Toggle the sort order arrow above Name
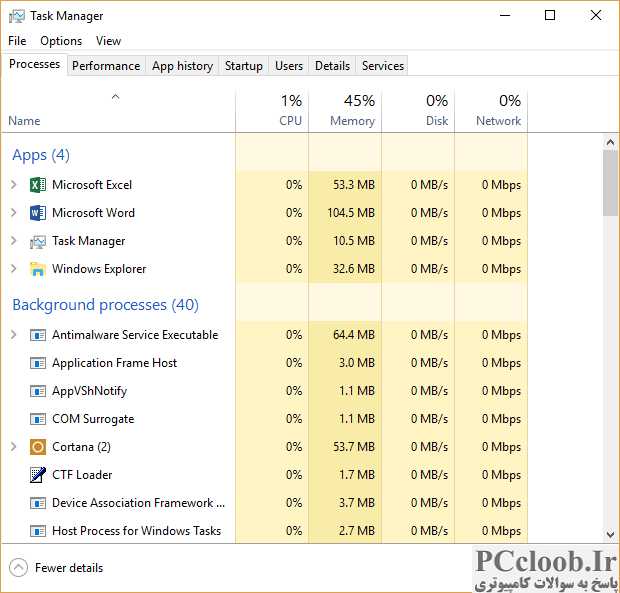 click(x=115, y=97)
